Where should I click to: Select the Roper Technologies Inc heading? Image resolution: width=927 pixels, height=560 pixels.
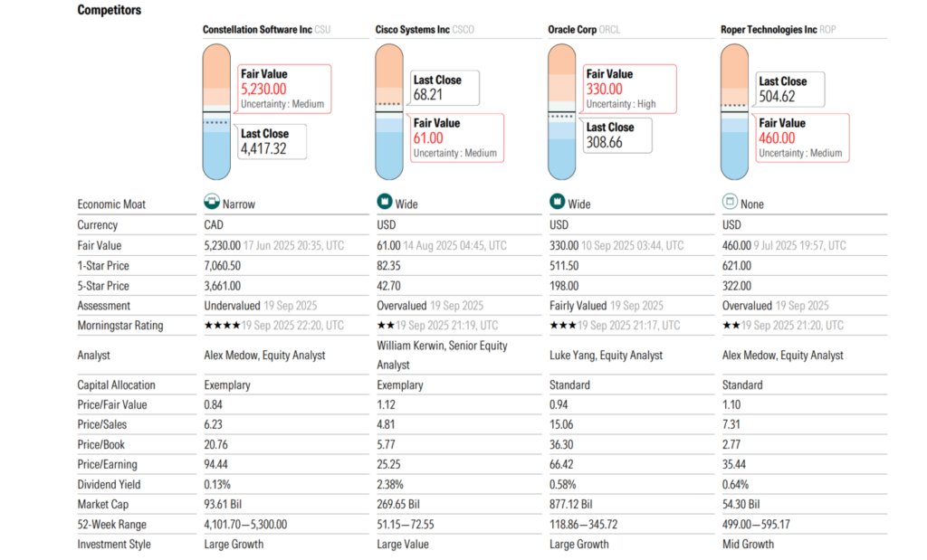click(x=769, y=30)
